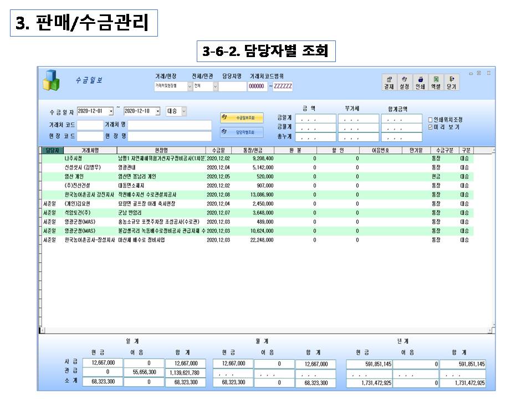Image resolution: width=532 pixels, height=399 pixels.
Task: Click the 할 인 column header
Action: (x=338, y=150)
